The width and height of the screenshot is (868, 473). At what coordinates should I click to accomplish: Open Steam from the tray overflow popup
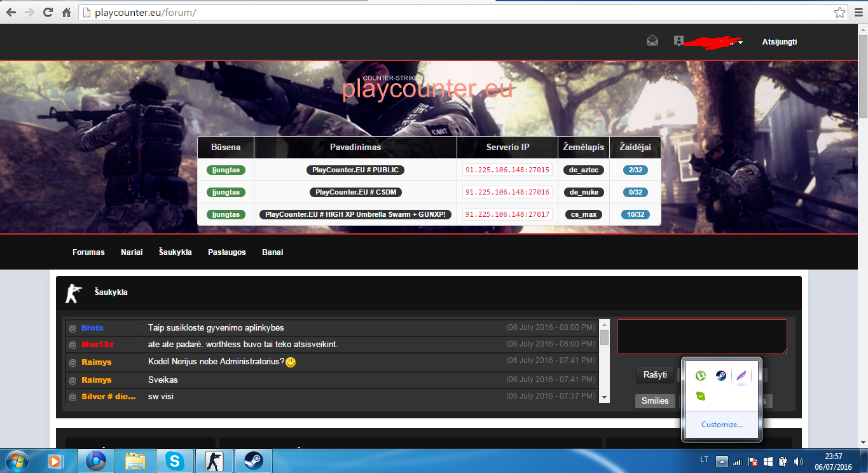(x=720, y=376)
